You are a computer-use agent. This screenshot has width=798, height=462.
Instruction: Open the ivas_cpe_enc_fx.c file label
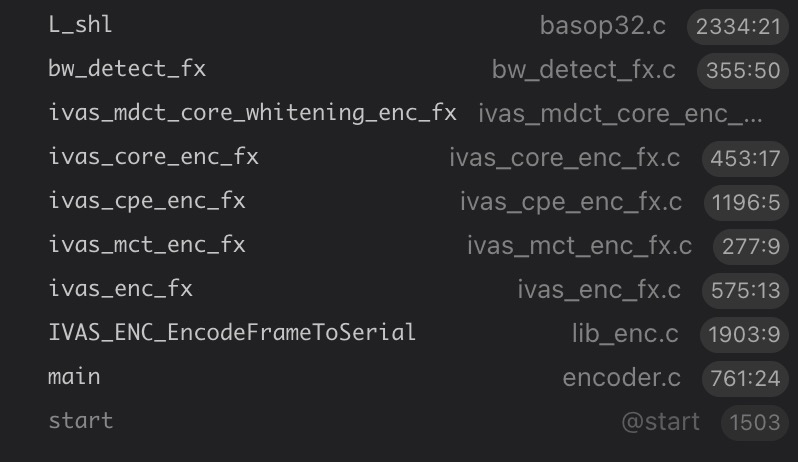coord(570,202)
